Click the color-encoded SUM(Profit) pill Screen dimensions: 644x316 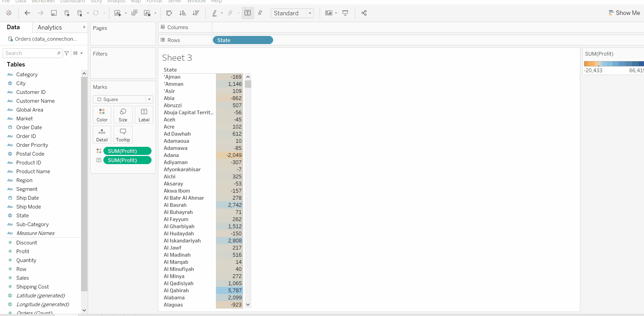coord(127,151)
